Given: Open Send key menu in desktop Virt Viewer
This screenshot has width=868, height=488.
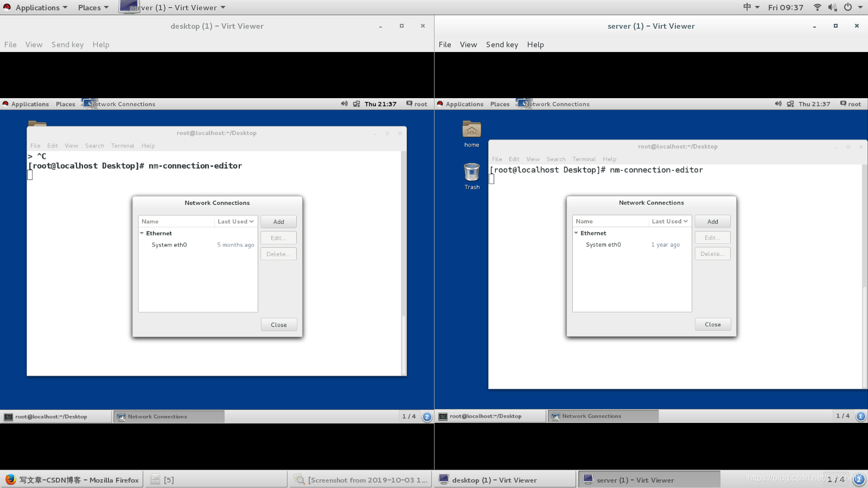Looking at the screenshot, I should [x=67, y=44].
